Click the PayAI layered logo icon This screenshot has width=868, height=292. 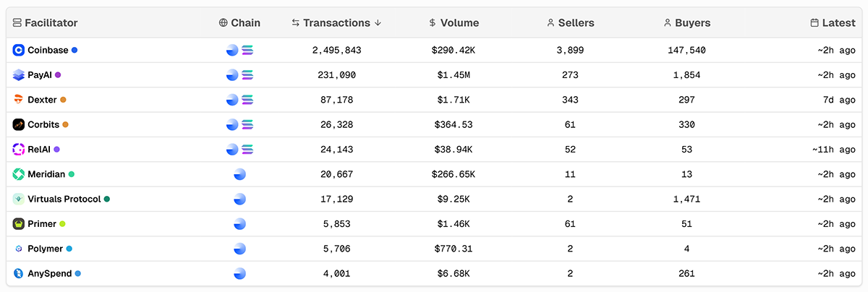pos(19,75)
